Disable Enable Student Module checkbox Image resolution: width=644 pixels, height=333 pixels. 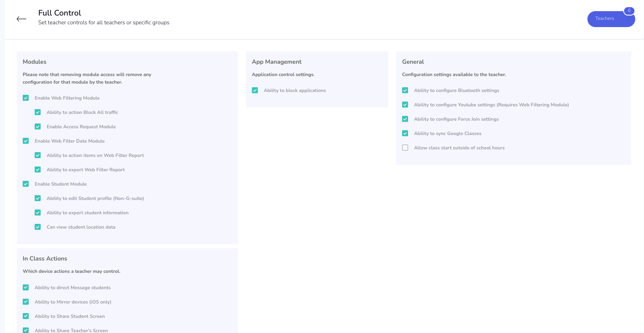26,184
